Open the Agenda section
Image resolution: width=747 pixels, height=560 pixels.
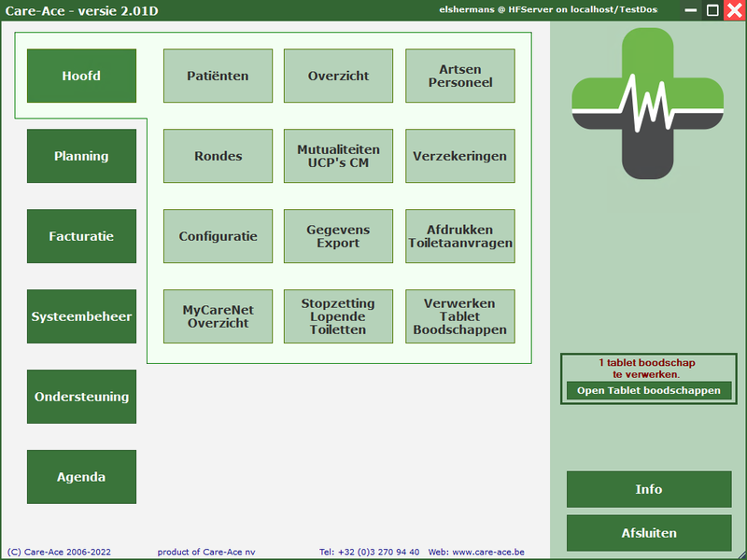pos(81,477)
